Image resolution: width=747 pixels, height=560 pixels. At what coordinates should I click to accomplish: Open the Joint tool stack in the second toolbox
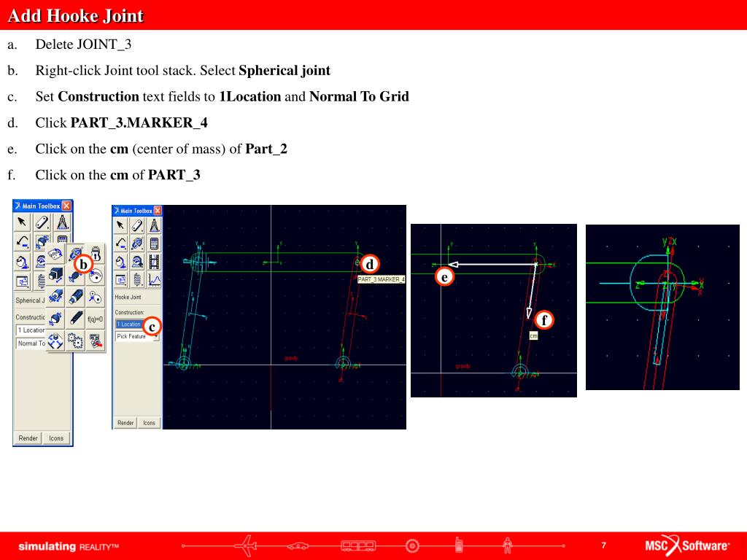pyautogui.click(x=137, y=244)
